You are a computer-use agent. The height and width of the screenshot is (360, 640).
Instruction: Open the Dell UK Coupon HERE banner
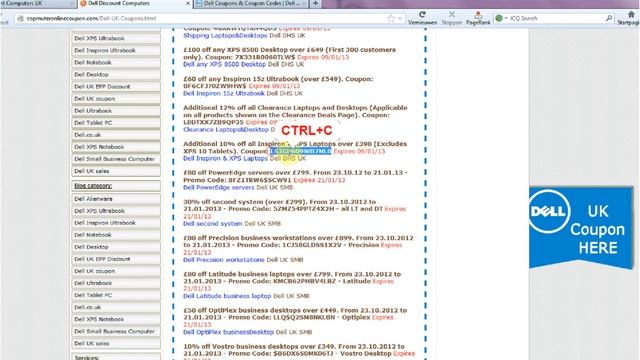[581, 228]
